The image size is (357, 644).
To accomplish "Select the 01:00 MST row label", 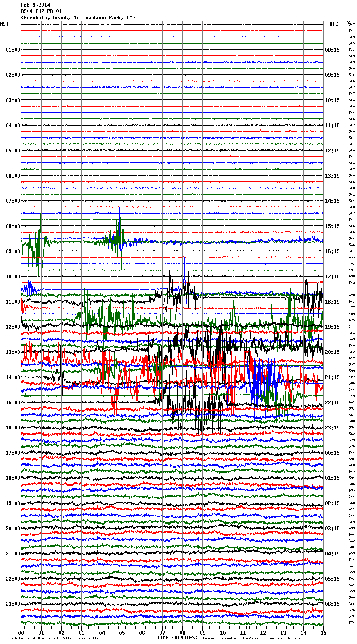I will (x=13, y=50).
